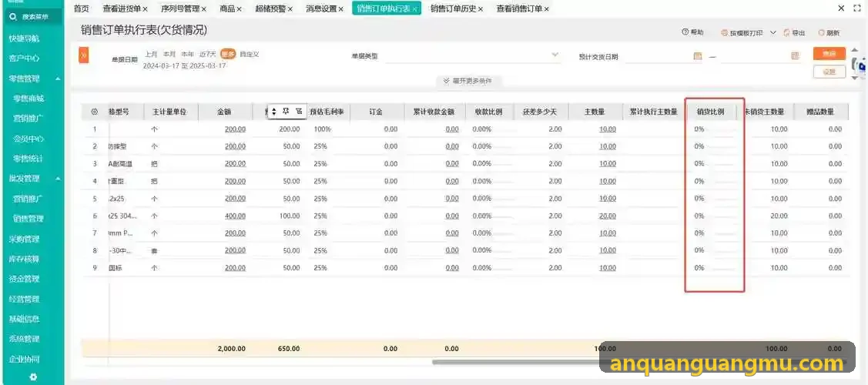The width and height of the screenshot is (868, 385).
Task: Open 客户中心 in the sidebar
Action: click(x=25, y=58)
